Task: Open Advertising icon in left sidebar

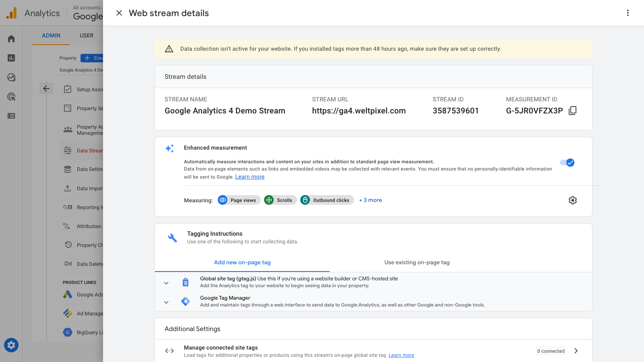Action: (11, 97)
